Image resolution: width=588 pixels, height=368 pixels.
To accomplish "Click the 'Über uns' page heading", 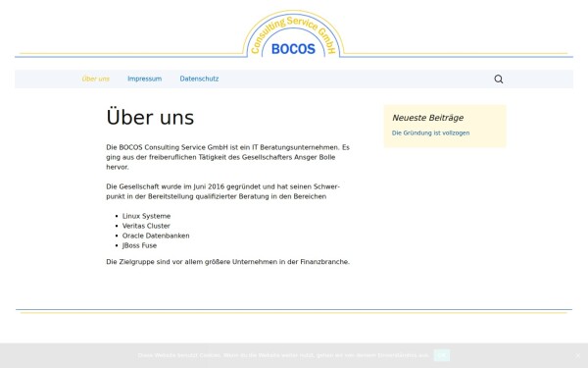I will [150, 117].
